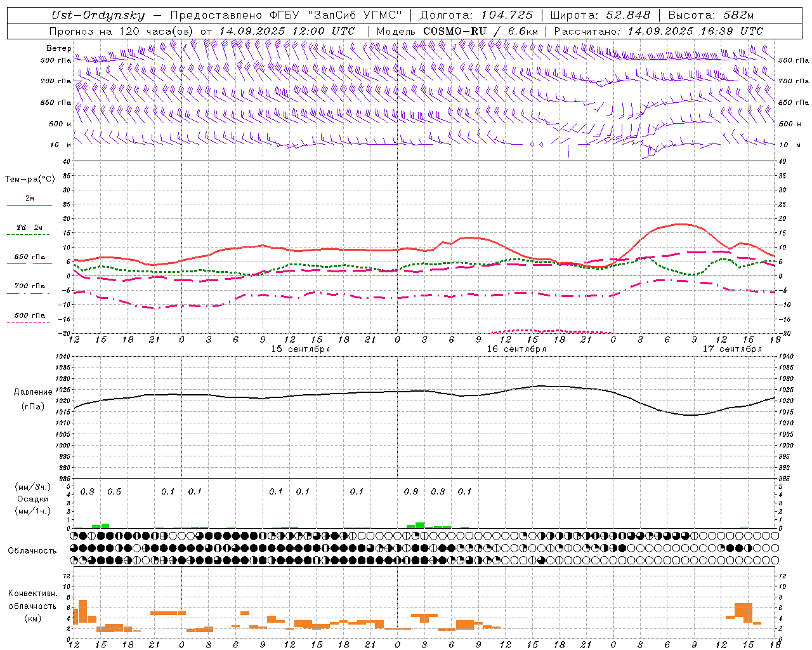Click the "Широта: 52.848" header field

tap(600, 15)
